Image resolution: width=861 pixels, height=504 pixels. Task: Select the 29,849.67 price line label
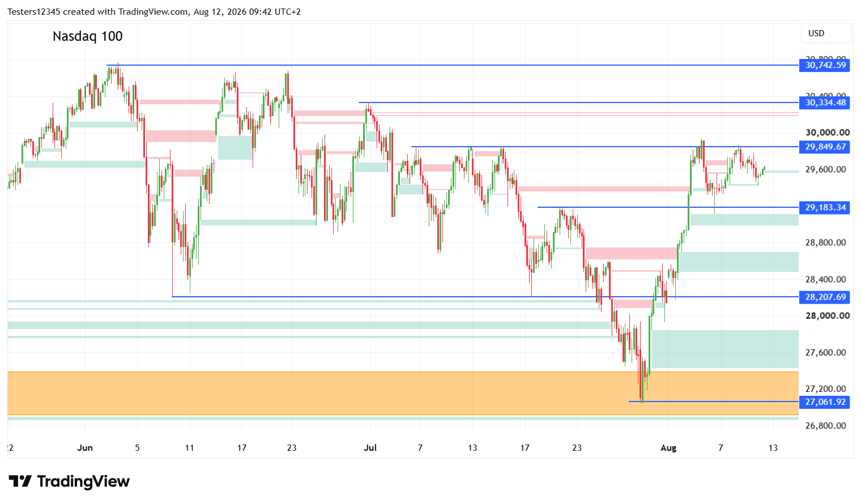(x=826, y=147)
